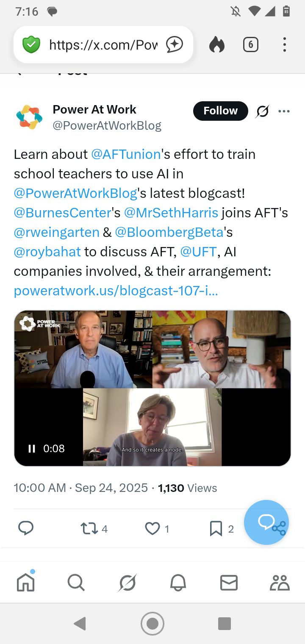Go to the Home tab
Viewport: 305px width, 644px height.
point(25,583)
